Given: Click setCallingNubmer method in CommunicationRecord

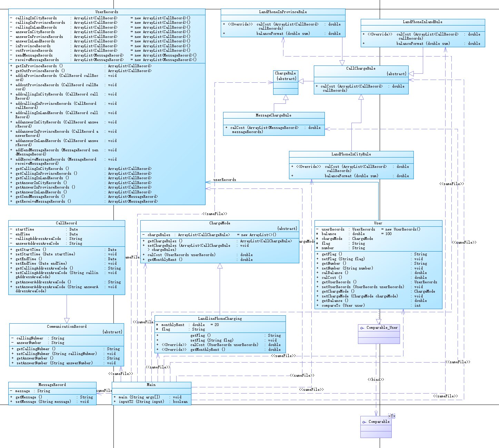Looking at the screenshot, I should pos(63,354).
